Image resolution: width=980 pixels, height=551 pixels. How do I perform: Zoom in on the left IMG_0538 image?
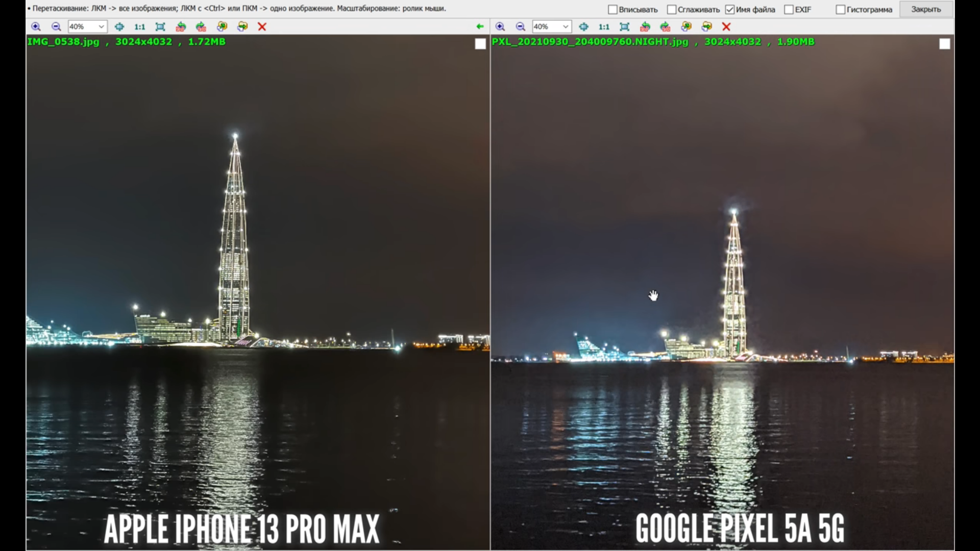36,27
